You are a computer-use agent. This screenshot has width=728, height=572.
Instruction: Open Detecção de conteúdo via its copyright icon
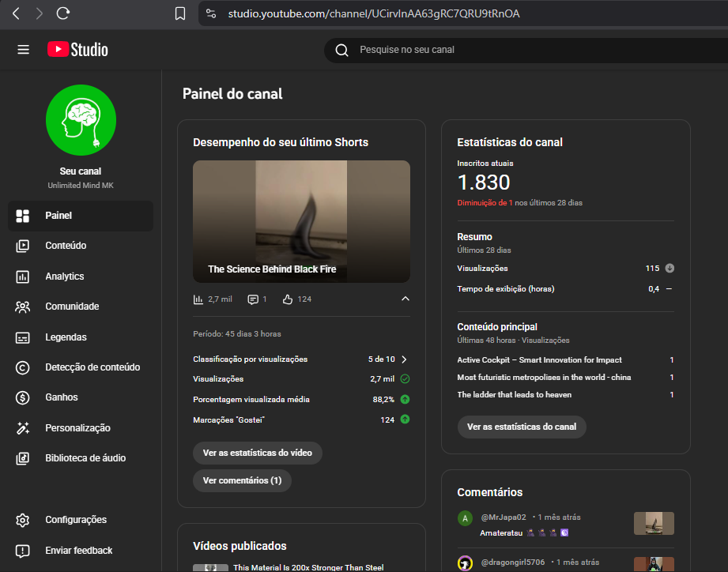point(23,367)
